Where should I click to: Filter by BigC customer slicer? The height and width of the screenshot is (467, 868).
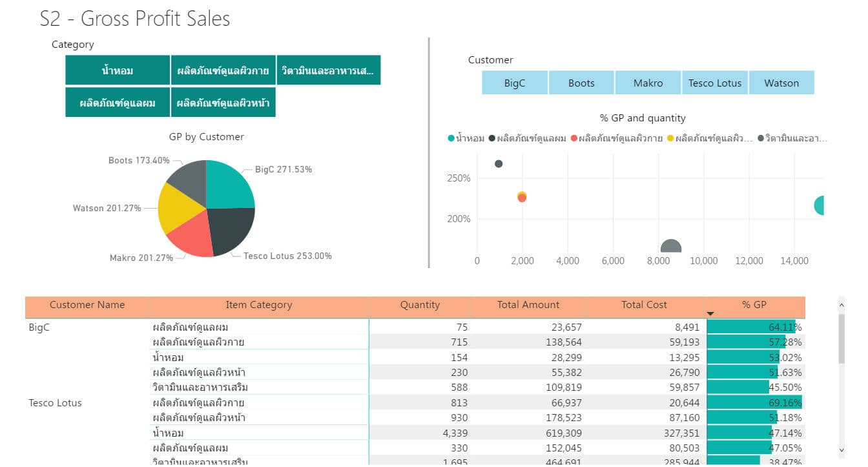click(x=515, y=83)
